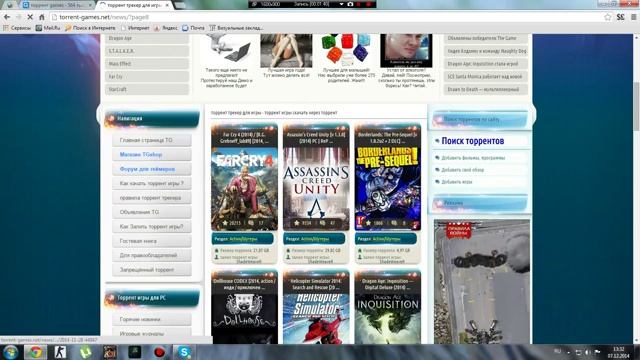The height and width of the screenshot is (360, 640).
Task: Open 'Как качать торрент игры ?' item
Action: [x=151, y=183]
